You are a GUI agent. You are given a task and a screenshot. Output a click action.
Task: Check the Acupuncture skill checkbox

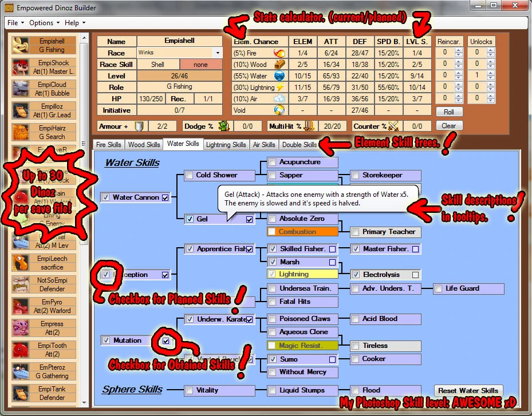click(272, 162)
